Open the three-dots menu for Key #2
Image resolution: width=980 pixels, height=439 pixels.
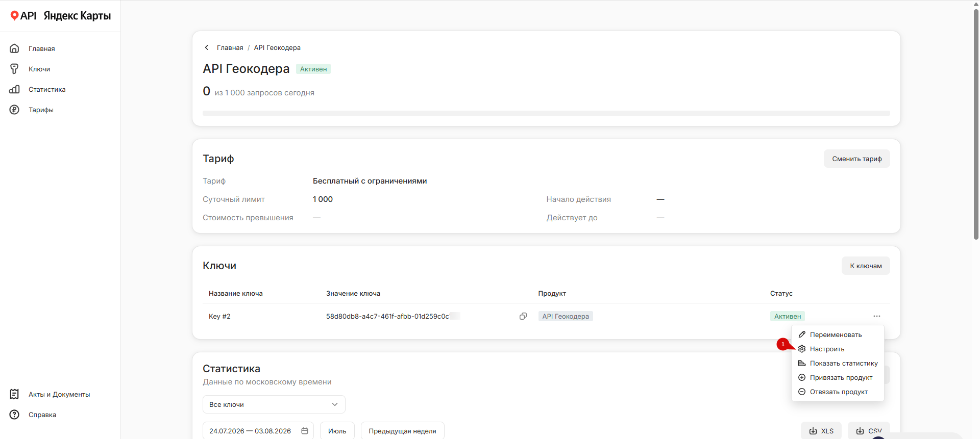coord(877,316)
